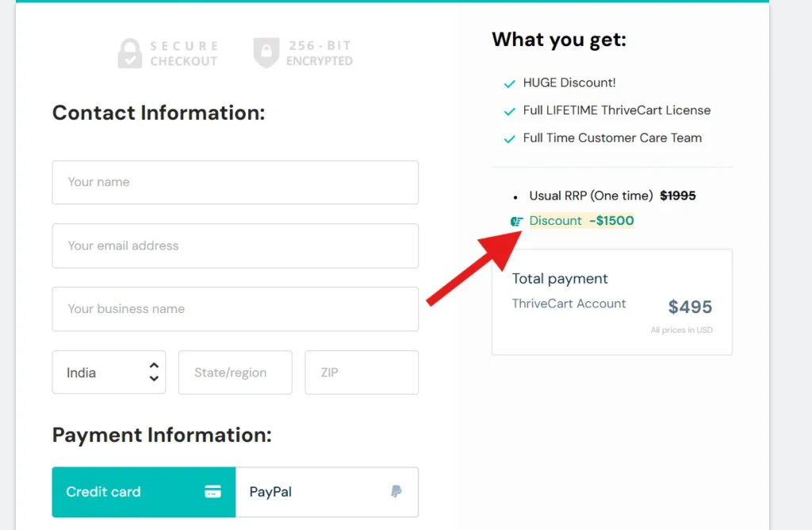812x530 pixels.
Task: Click the State/region input field
Action: pos(235,372)
